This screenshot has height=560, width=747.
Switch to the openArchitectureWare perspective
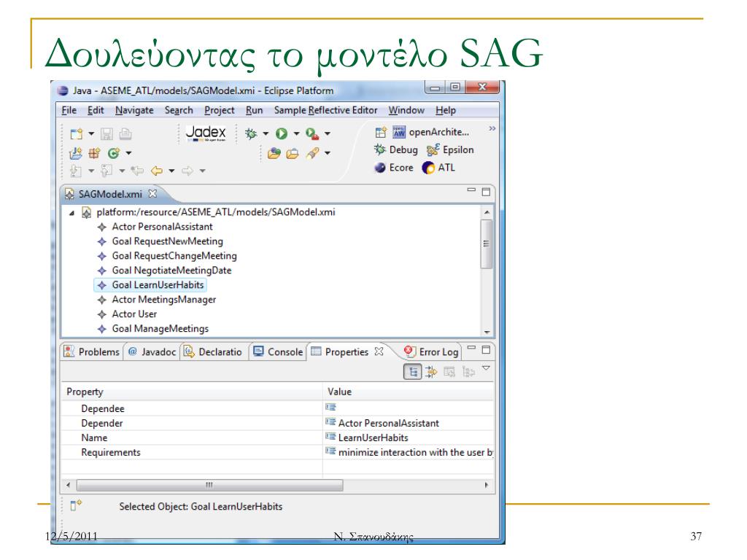430,132
